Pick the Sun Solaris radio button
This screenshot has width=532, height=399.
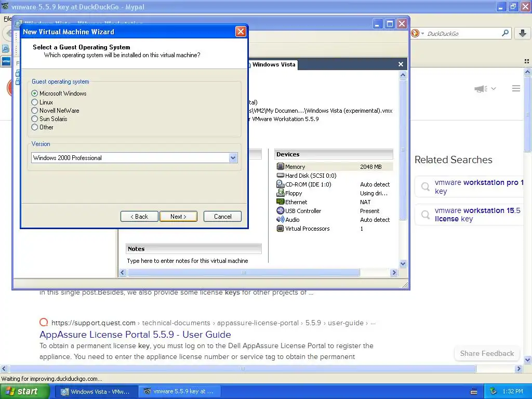pyautogui.click(x=35, y=119)
